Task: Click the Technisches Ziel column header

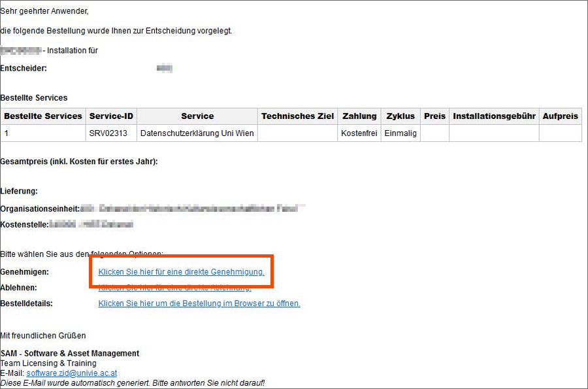Action: [x=297, y=116]
